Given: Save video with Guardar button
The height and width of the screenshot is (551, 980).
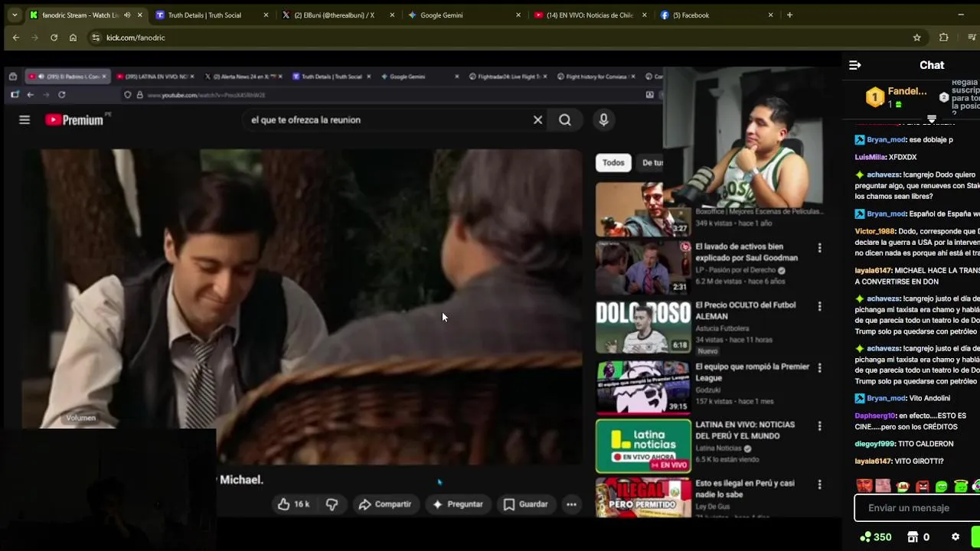Looking at the screenshot, I should [x=525, y=504].
